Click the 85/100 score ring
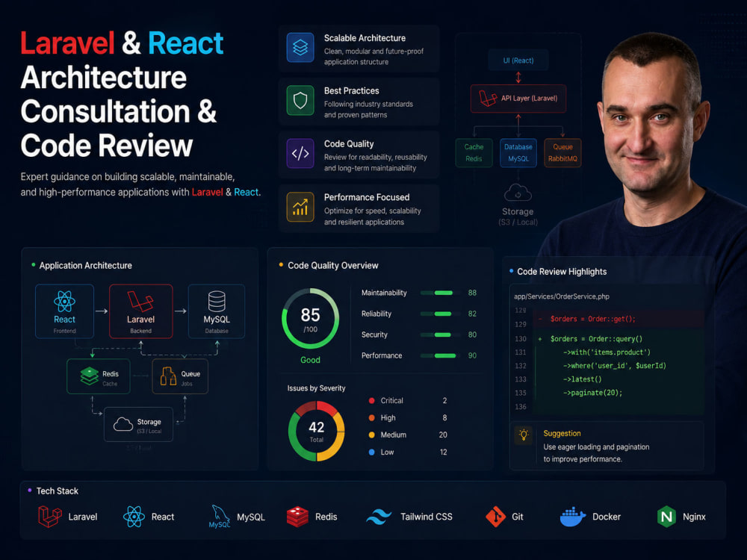 click(x=310, y=319)
